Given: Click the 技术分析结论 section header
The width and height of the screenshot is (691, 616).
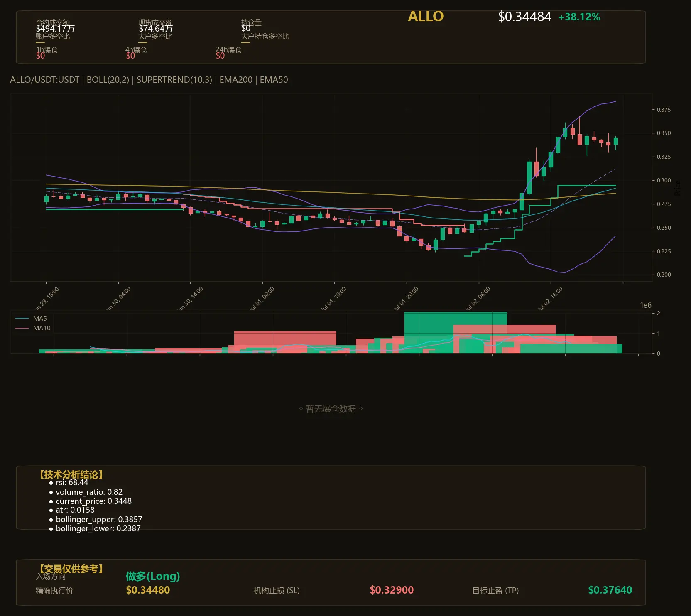Looking at the screenshot, I should (71, 474).
